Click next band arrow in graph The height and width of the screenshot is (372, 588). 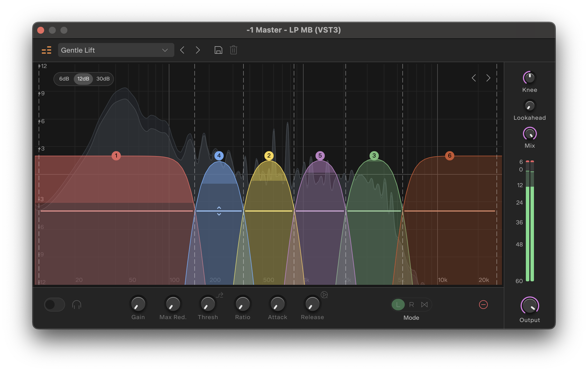pos(488,78)
